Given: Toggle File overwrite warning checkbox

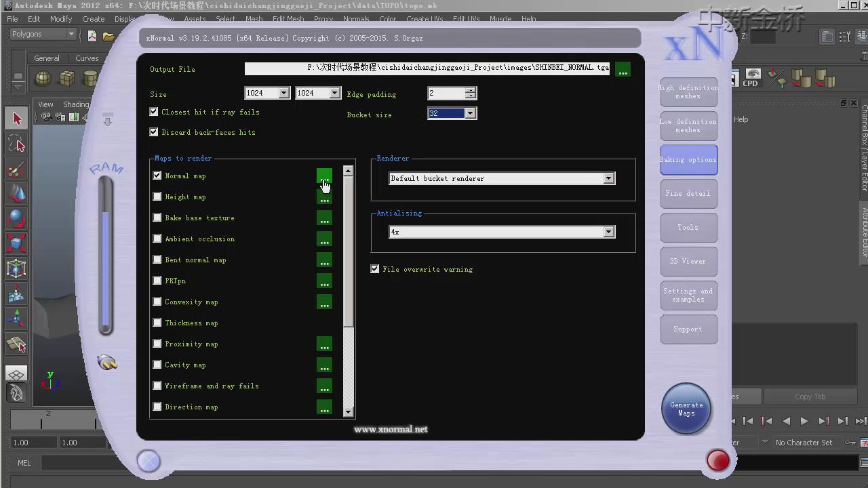Looking at the screenshot, I should point(375,269).
